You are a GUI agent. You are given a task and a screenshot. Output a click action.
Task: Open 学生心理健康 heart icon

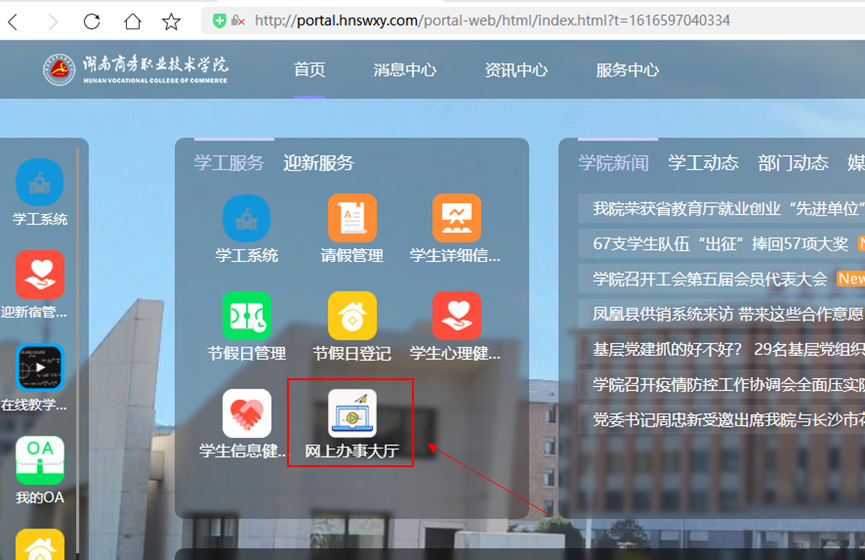click(x=456, y=317)
